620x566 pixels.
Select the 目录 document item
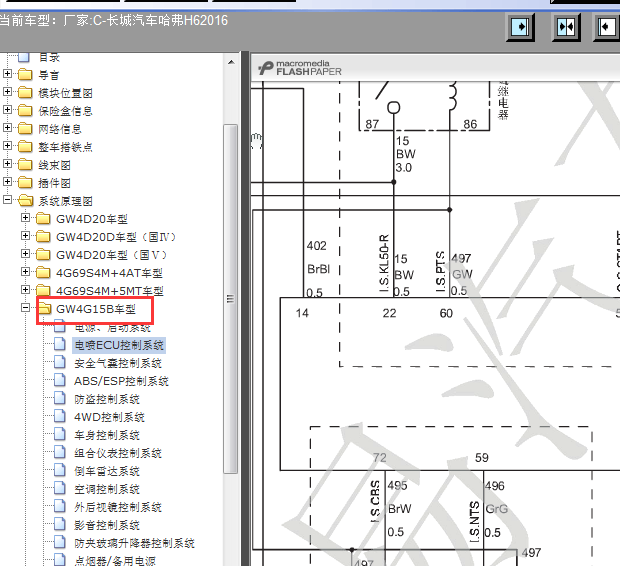point(49,58)
